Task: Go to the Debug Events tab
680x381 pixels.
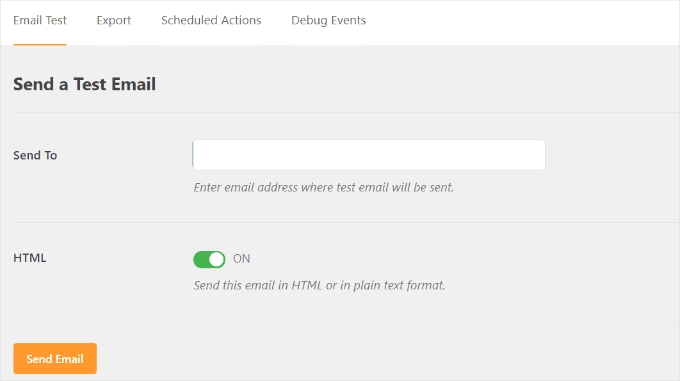Action: click(x=328, y=20)
